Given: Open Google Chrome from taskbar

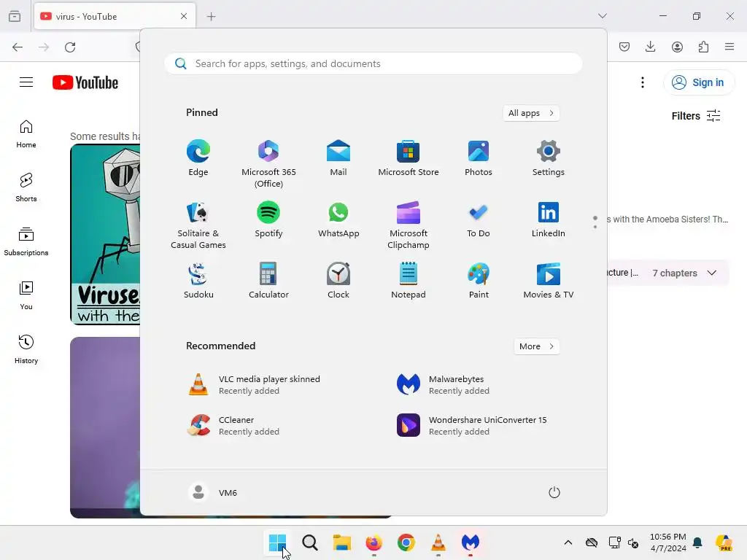Looking at the screenshot, I should 406,542.
